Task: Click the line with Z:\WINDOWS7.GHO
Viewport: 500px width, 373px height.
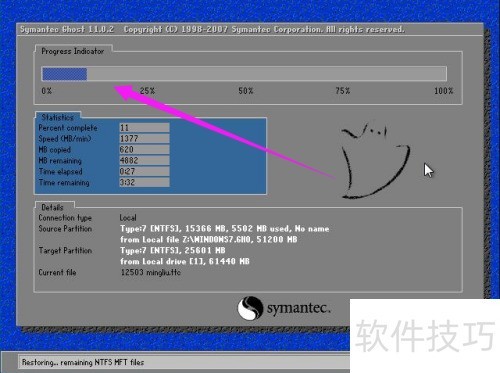Action: [209, 240]
